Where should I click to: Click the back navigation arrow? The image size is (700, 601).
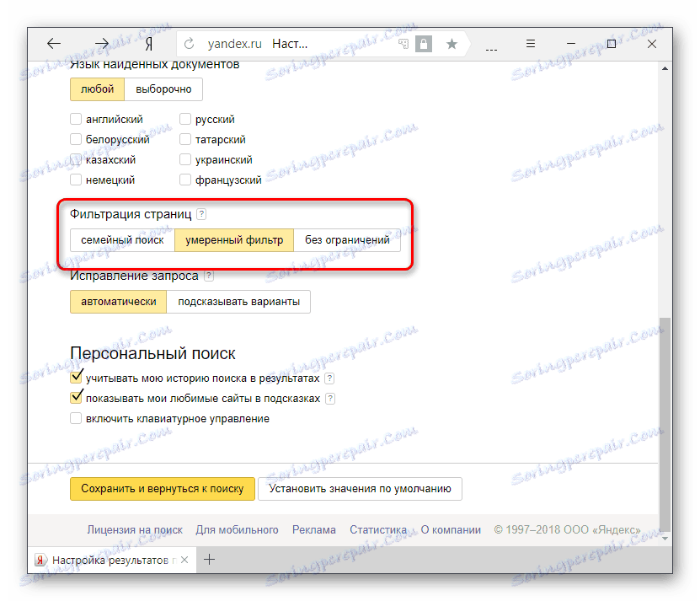coord(53,43)
